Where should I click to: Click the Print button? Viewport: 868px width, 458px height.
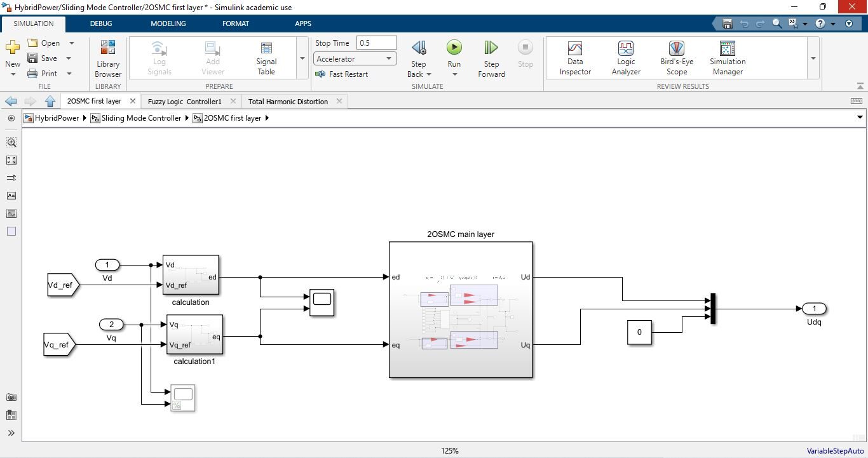[x=43, y=74]
